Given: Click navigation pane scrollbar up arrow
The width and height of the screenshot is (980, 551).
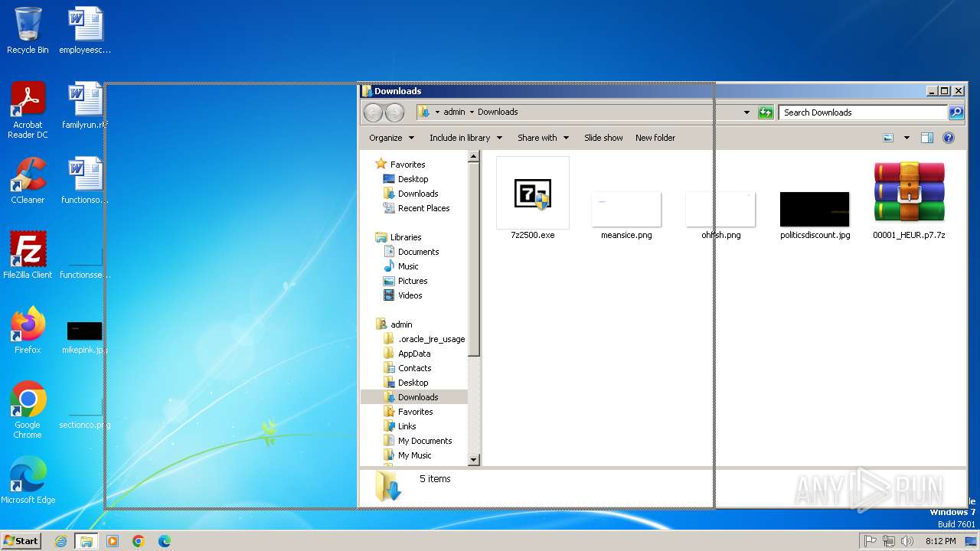Looking at the screenshot, I should pos(474,156).
